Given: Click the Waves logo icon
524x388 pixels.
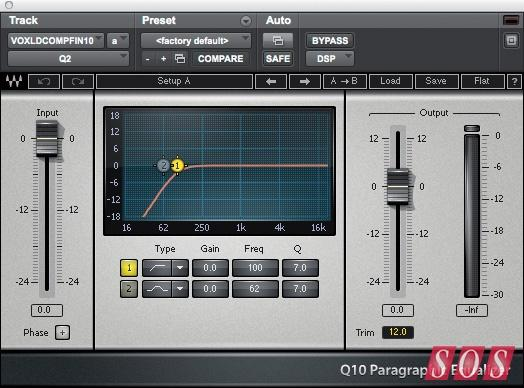Looking at the screenshot, I should pos(14,81).
